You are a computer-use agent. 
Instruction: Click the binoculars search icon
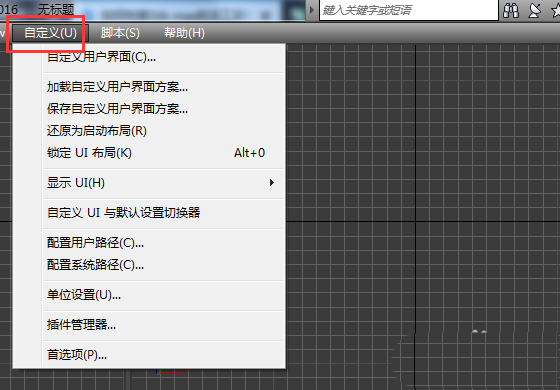[x=511, y=11]
